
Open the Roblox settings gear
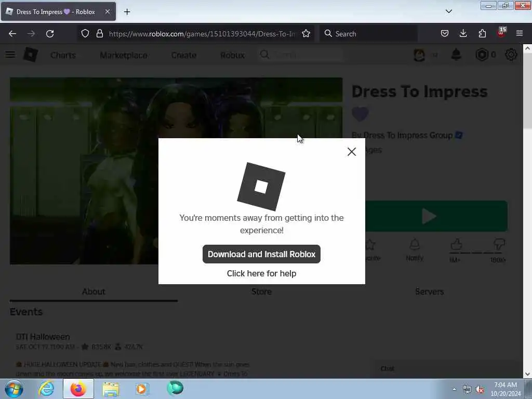(511, 55)
